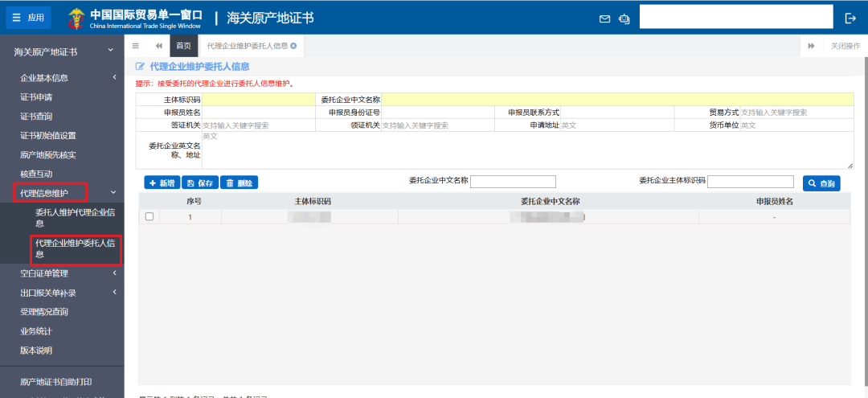
Task: Open the 贸易方式 search combo box
Action: (796, 113)
